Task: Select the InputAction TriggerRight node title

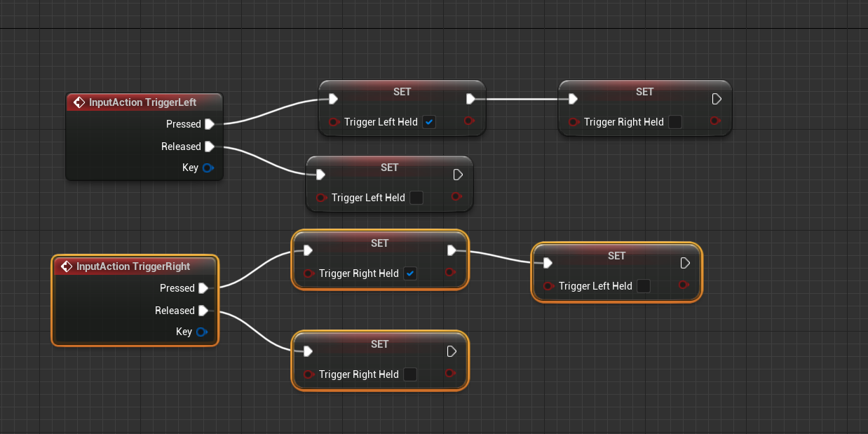Action: pyautogui.click(x=133, y=266)
